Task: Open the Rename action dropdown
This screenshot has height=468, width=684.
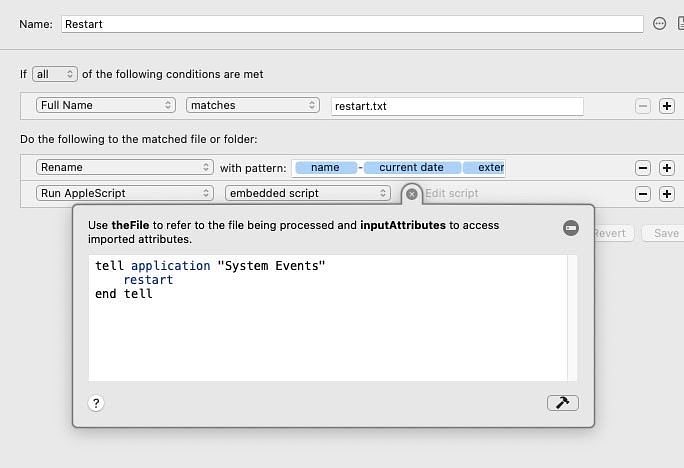Action: [125, 167]
